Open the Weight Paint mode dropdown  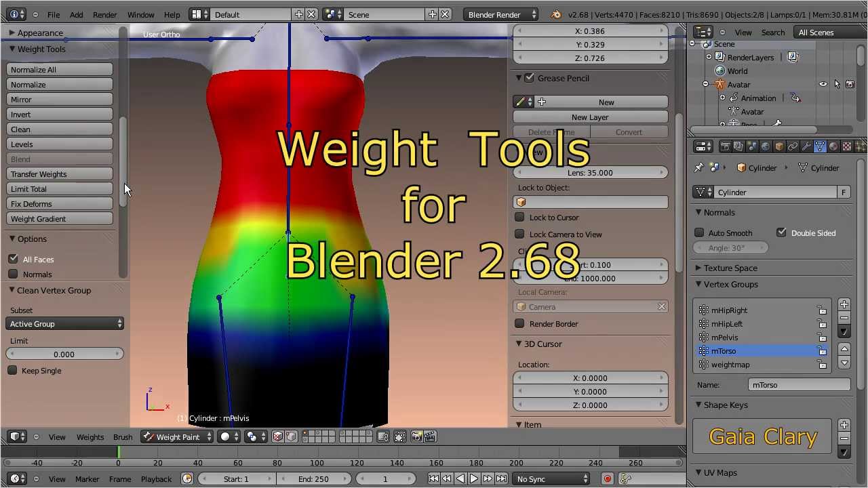point(178,437)
